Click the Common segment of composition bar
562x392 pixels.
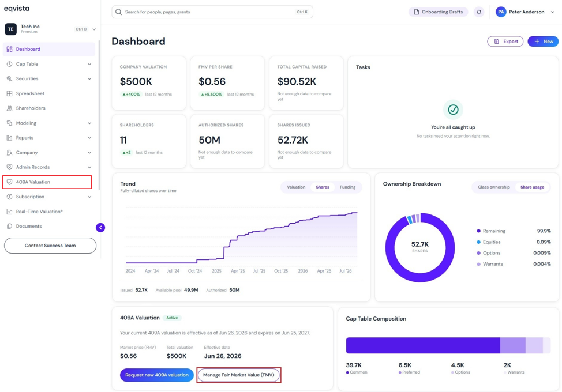[x=423, y=345]
